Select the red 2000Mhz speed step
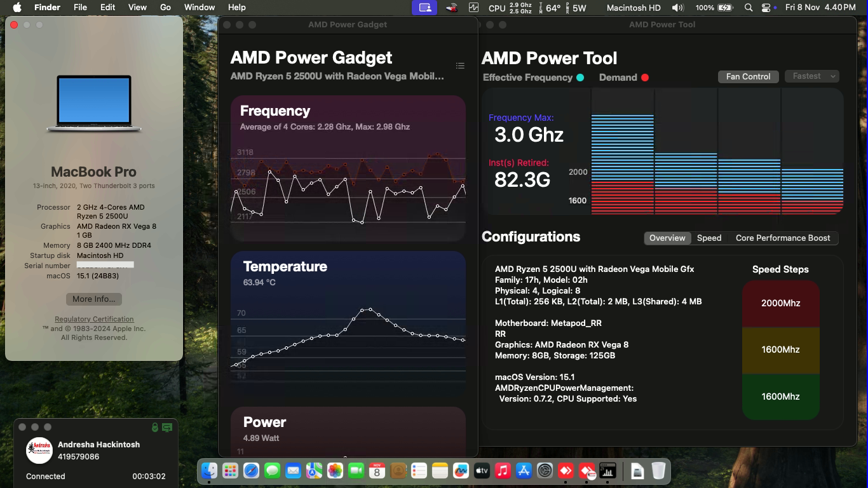 (x=780, y=303)
